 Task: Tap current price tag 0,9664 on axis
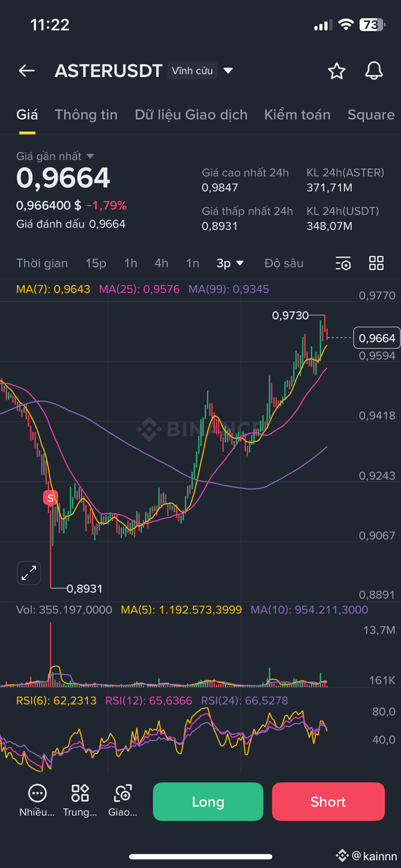377,338
